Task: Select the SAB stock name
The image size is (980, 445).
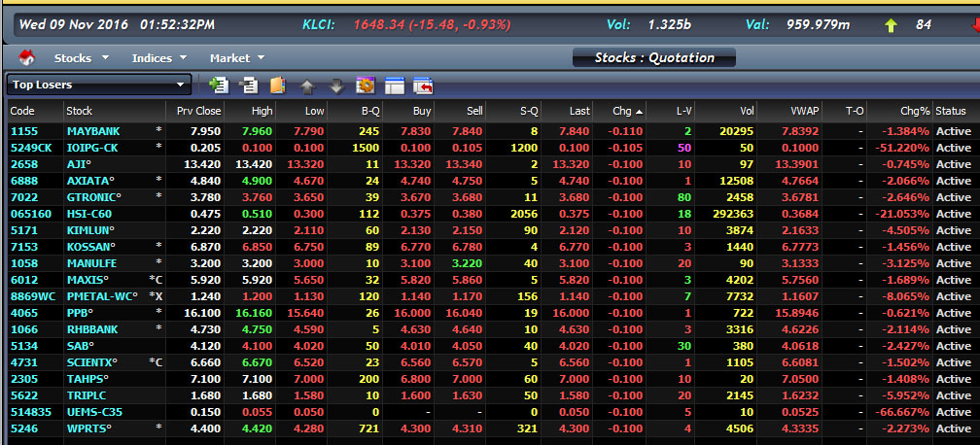Action: [80, 346]
